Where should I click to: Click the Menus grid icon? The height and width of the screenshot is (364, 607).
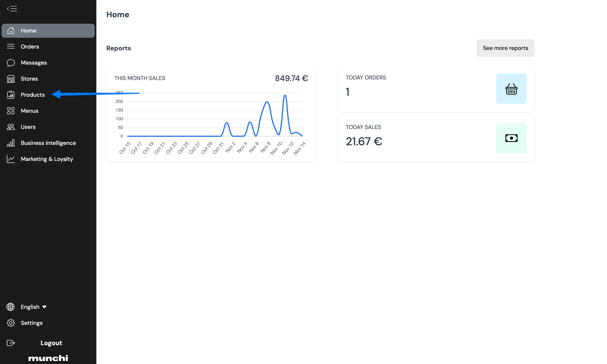(11, 111)
